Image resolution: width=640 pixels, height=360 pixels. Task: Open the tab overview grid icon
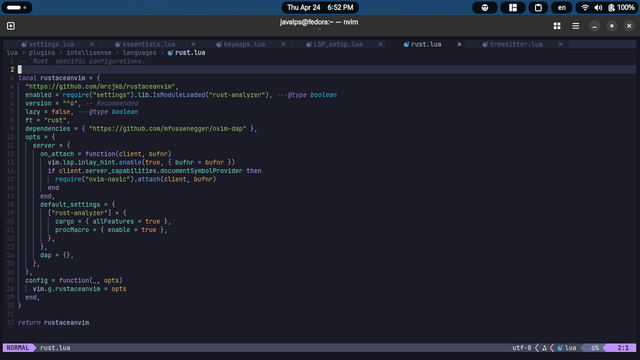point(557,26)
